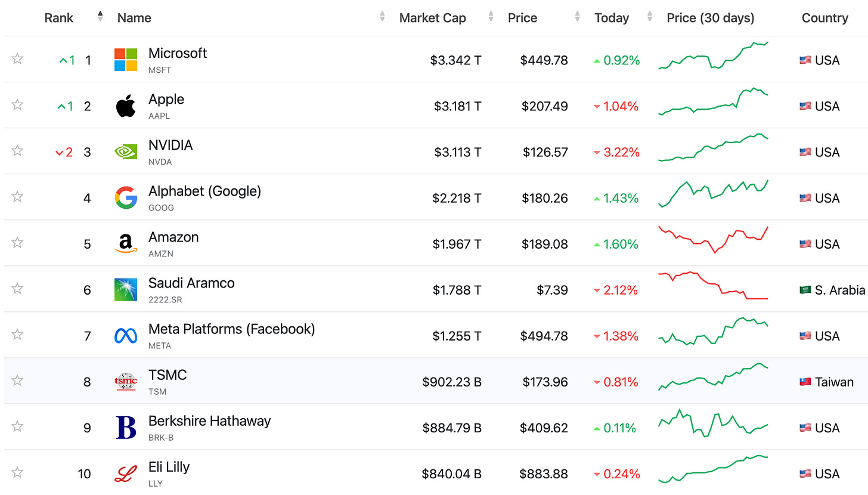The width and height of the screenshot is (868, 495).
Task: Toggle the TSMC favorite star
Action: [x=17, y=380]
